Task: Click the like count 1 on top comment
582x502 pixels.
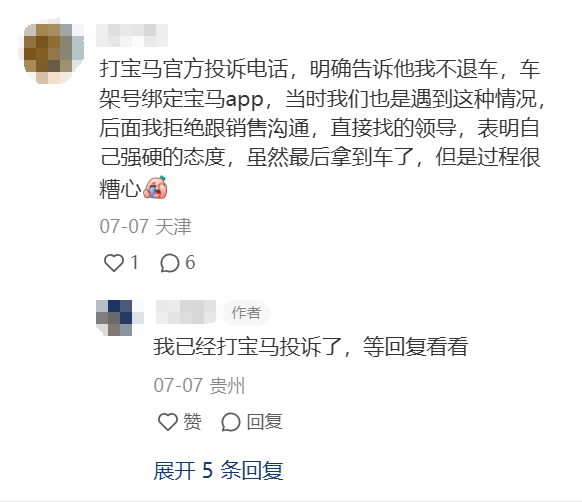Action: pyautogui.click(x=134, y=263)
